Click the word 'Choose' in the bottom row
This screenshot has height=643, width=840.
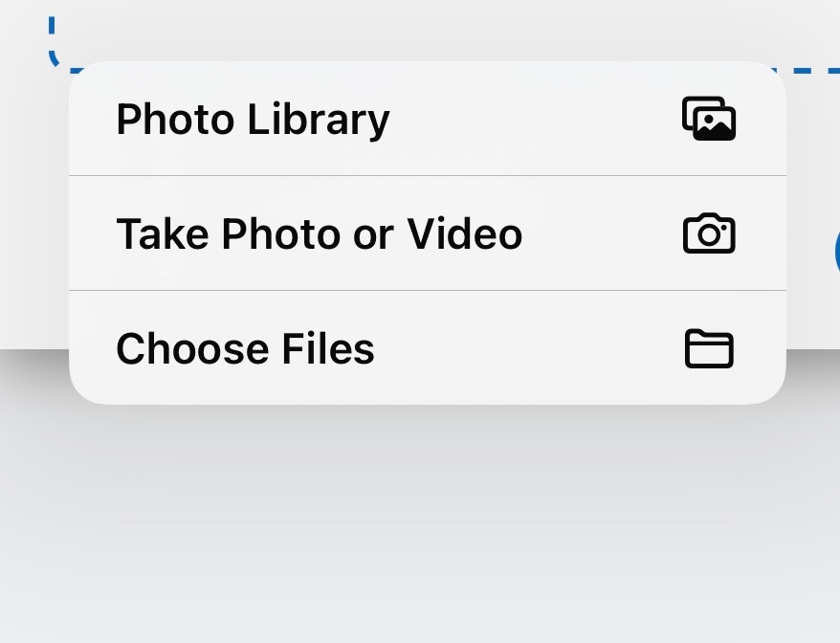tap(191, 349)
